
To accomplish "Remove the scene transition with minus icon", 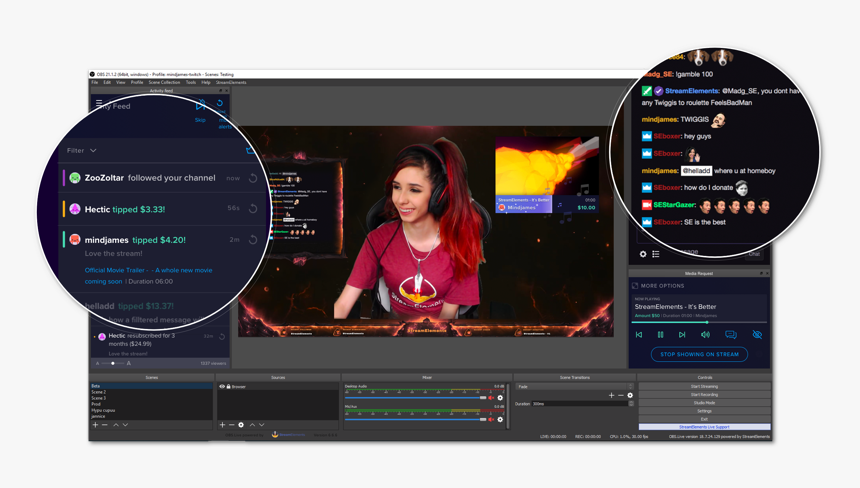I will click(x=620, y=395).
